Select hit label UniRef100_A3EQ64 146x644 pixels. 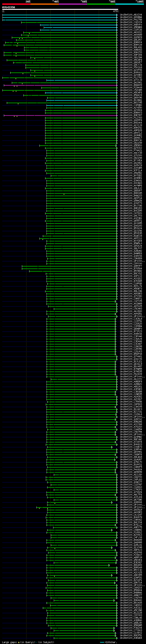[x=131, y=638]
